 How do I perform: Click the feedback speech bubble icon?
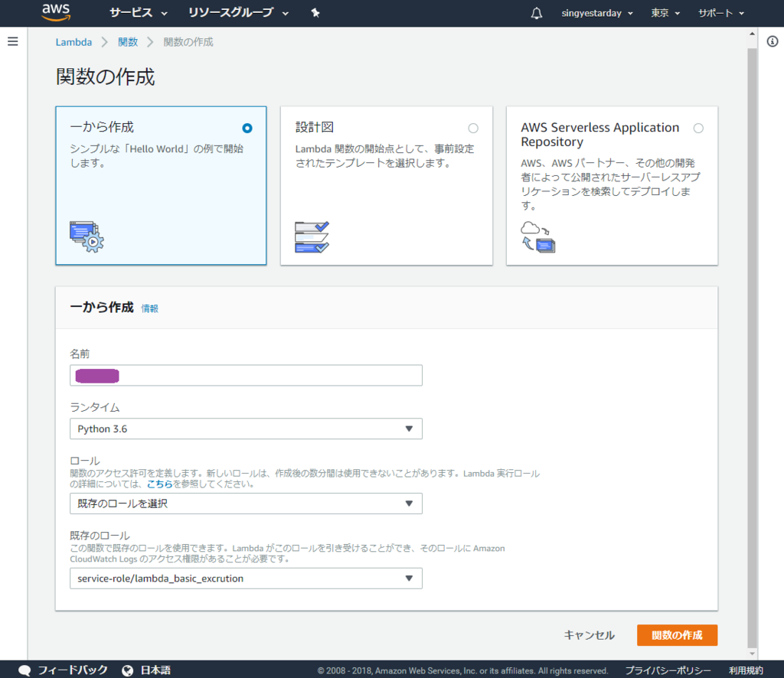pyautogui.click(x=24, y=670)
